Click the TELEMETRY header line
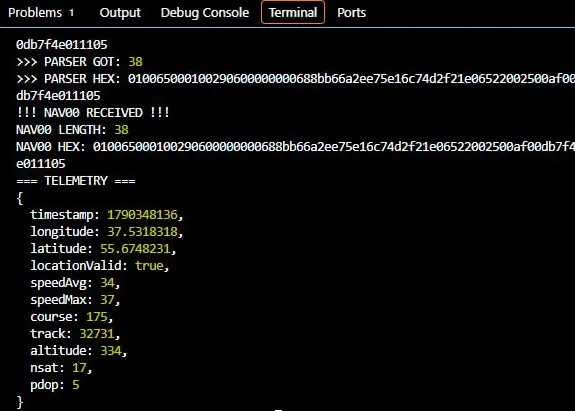Screen dimensions: 575x411 coord(76,181)
